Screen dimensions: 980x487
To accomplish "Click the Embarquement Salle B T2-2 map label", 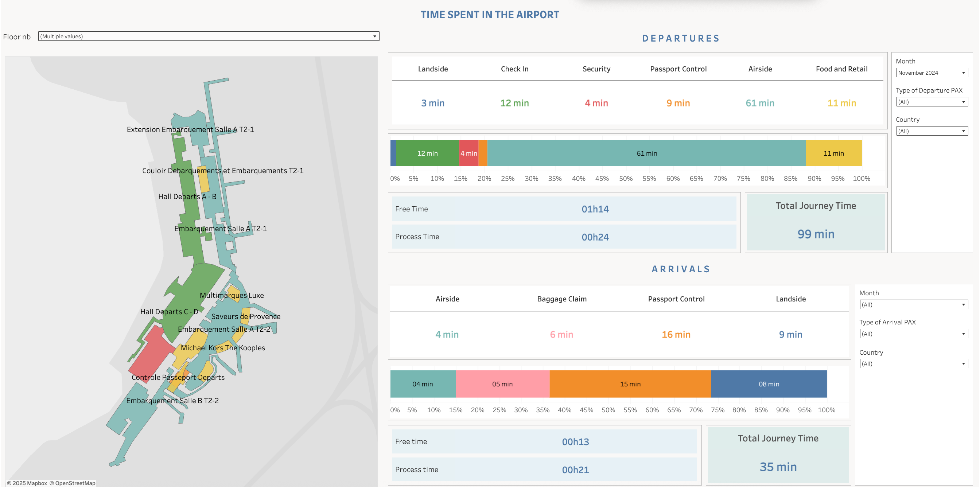I will [172, 401].
